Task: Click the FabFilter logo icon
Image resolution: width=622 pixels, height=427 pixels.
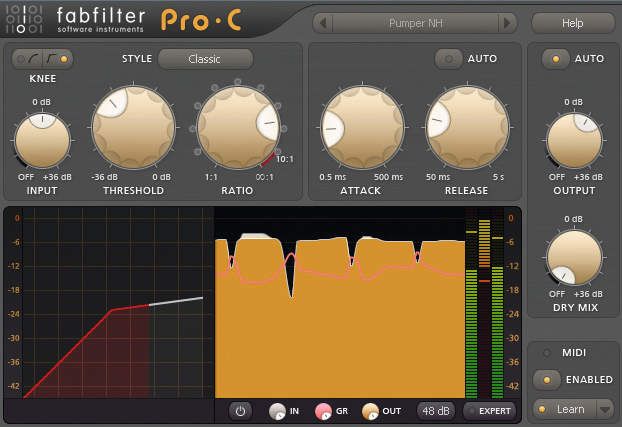Action: (24, 18)
